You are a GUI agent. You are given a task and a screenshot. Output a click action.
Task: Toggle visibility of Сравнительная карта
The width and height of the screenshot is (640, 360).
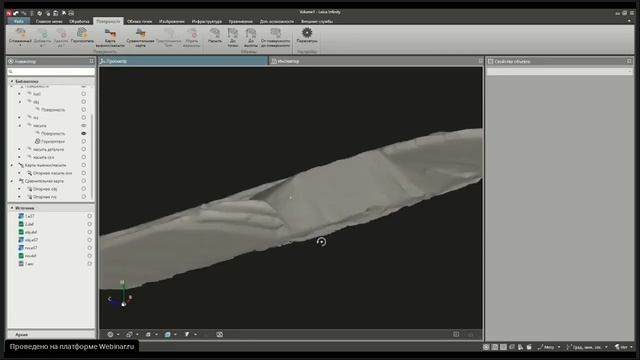click(x=84, y=181)
